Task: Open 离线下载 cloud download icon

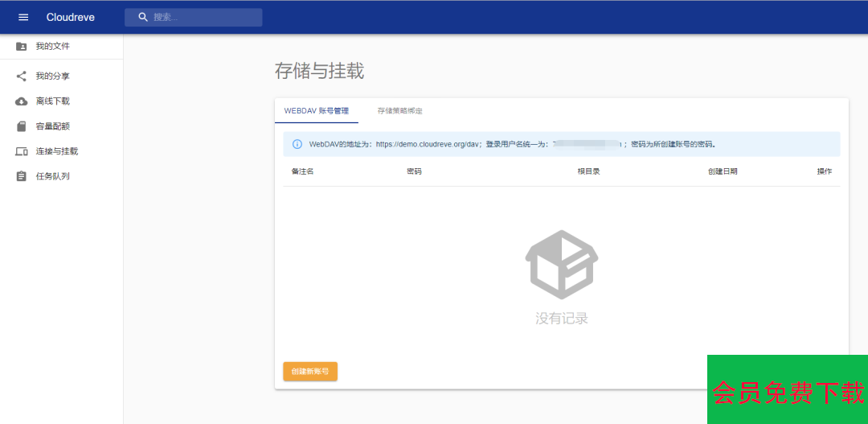Action: (x=22, y=101)
